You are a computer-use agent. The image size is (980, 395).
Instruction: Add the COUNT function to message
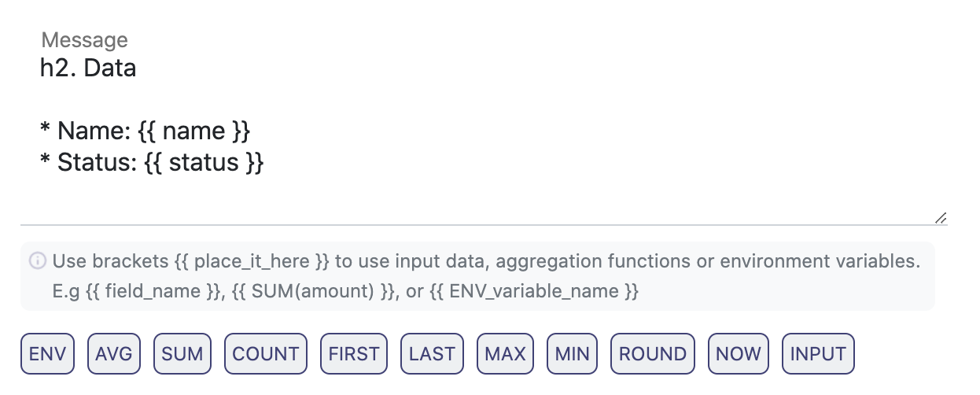coord(266,354)
